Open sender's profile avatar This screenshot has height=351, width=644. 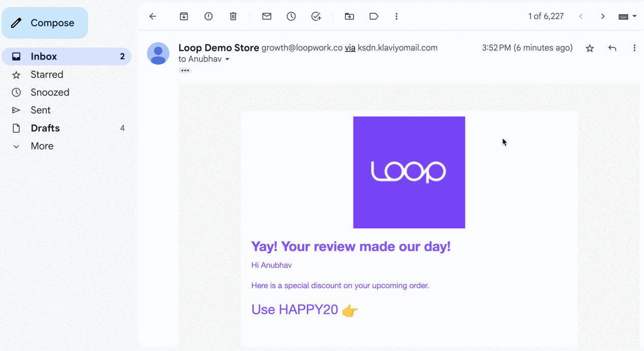[158, 53]
